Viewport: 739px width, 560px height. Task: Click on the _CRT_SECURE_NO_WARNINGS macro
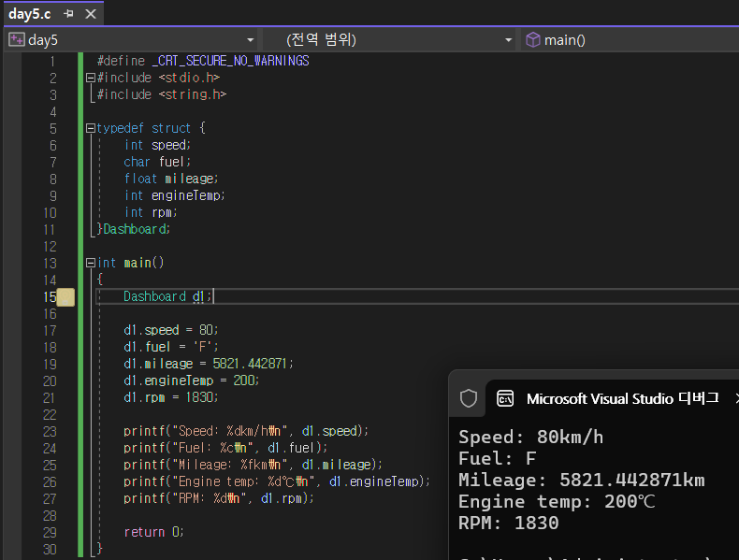click(230, 61)
